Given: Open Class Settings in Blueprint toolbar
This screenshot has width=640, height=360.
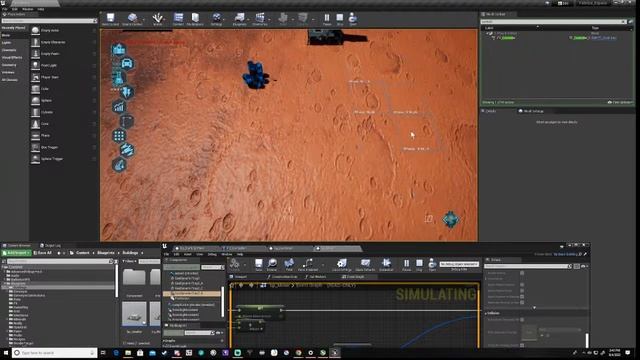Looking at the screenshot, I should point(342,265).
